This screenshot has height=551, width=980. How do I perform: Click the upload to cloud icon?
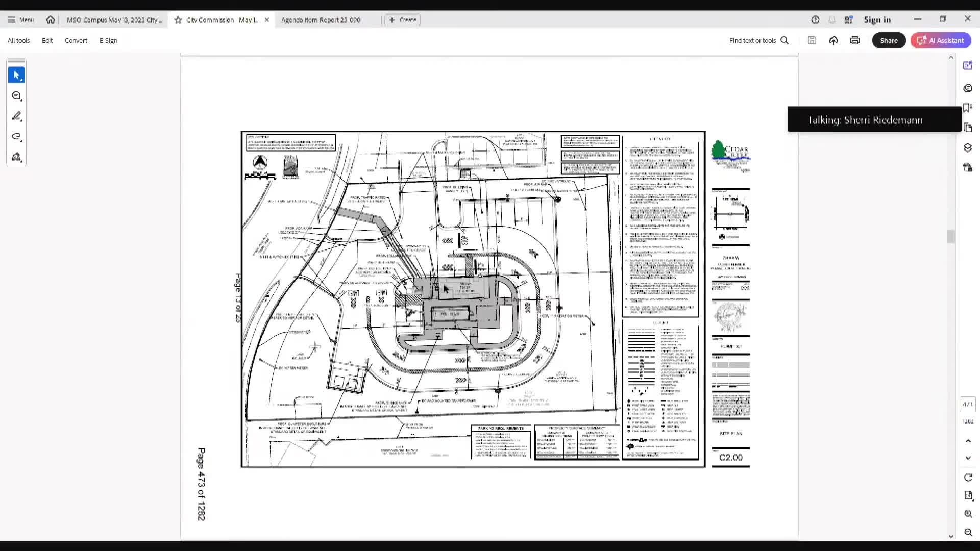coord(834,40)
